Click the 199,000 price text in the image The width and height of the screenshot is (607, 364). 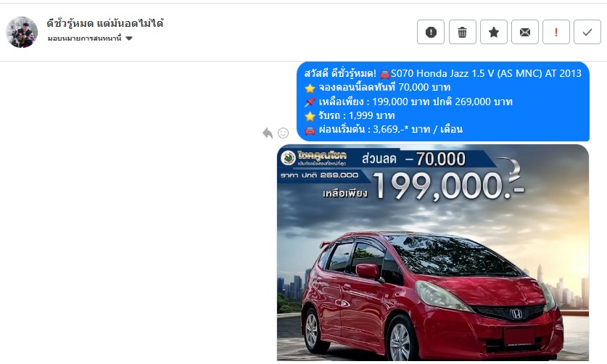pos(448,186)
